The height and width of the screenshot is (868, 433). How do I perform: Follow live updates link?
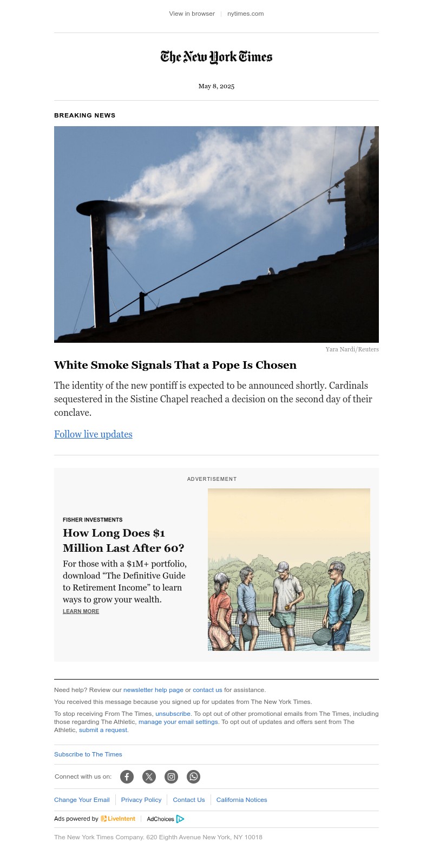(x=93, y=434)
